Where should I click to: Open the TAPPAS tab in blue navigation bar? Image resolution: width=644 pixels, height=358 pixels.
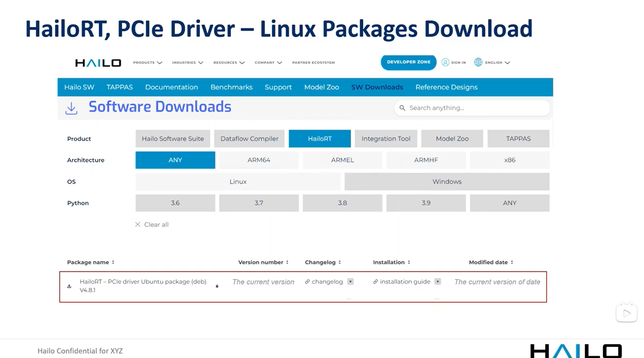[x=120, y=87]
